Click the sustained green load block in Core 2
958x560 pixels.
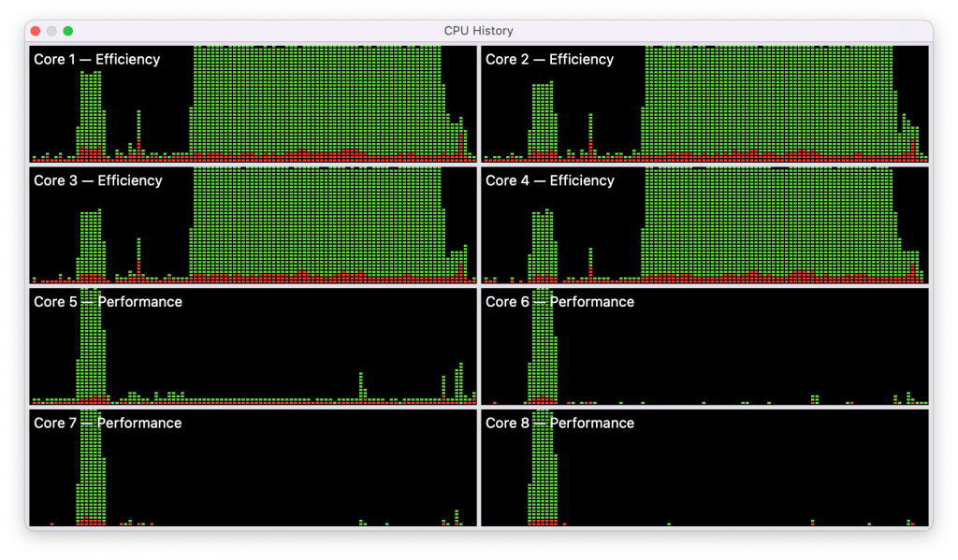coord(767,103)
